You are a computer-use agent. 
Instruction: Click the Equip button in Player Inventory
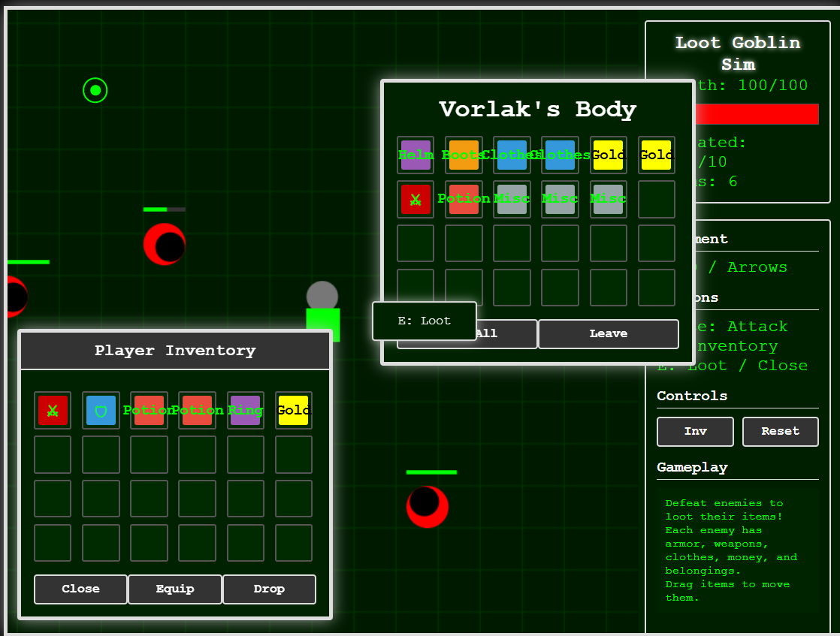coord(174,589)
